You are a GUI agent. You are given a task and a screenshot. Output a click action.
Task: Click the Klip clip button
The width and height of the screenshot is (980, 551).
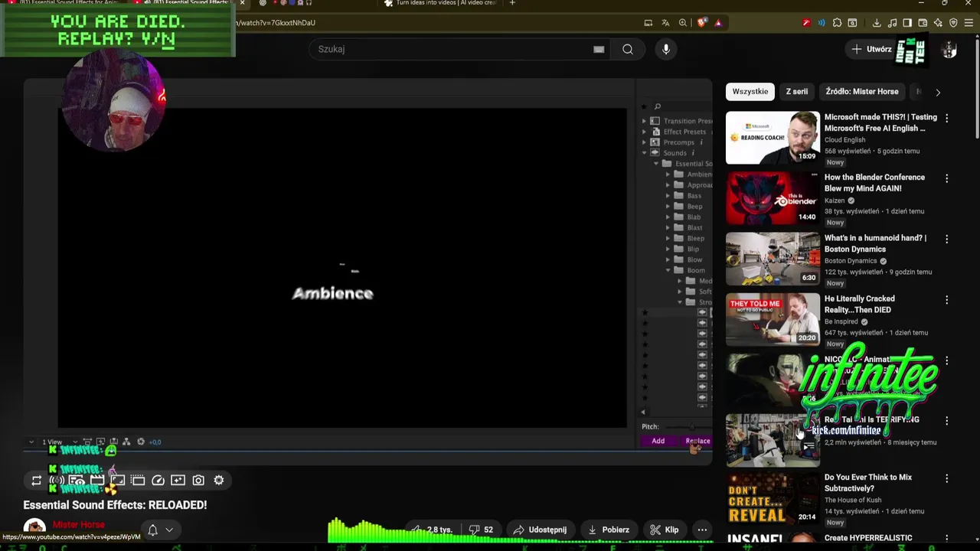pos(664,530)
